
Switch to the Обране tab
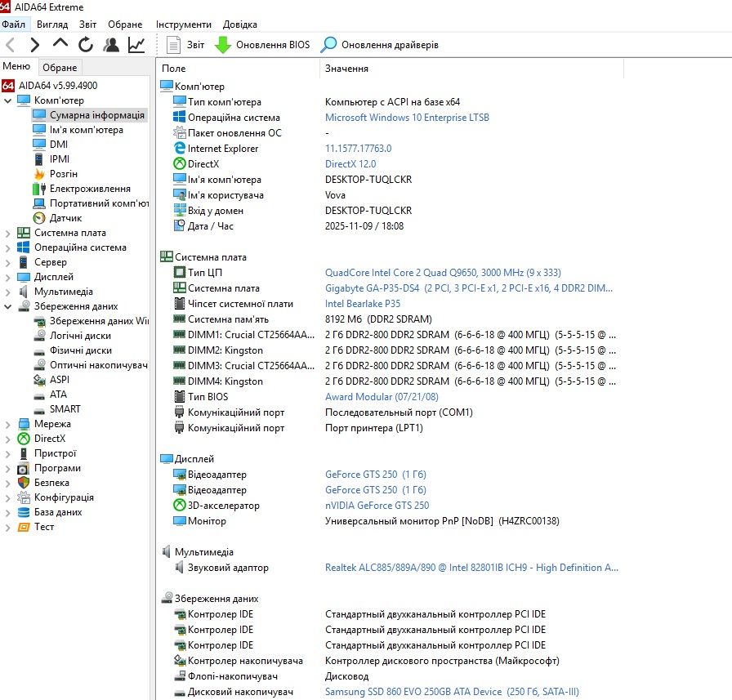tap(60, 68)
